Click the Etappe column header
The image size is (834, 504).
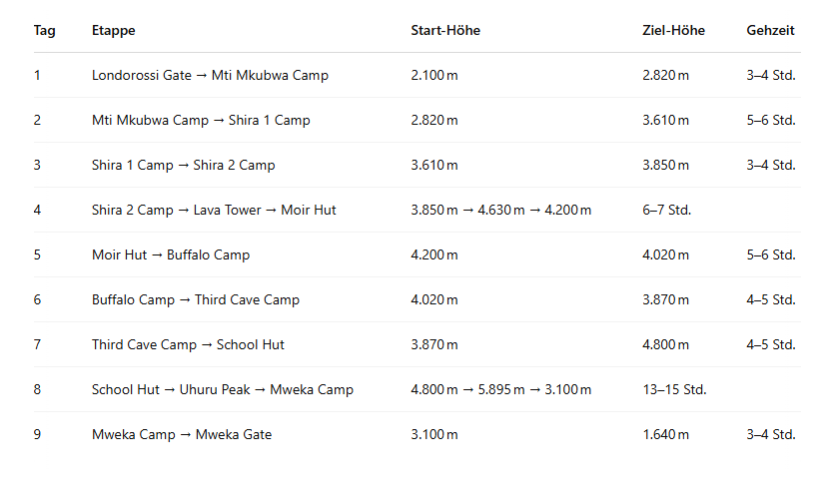(114, 31)
